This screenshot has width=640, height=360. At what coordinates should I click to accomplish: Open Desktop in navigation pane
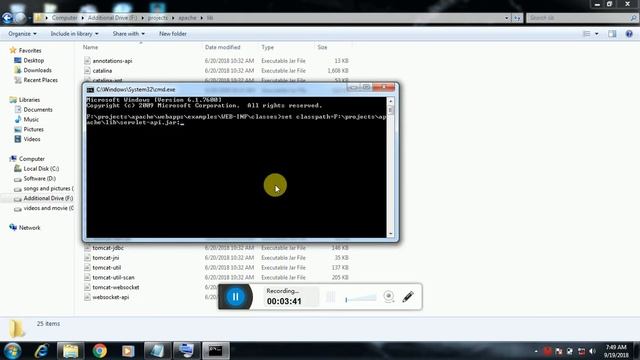pos(33,60)
